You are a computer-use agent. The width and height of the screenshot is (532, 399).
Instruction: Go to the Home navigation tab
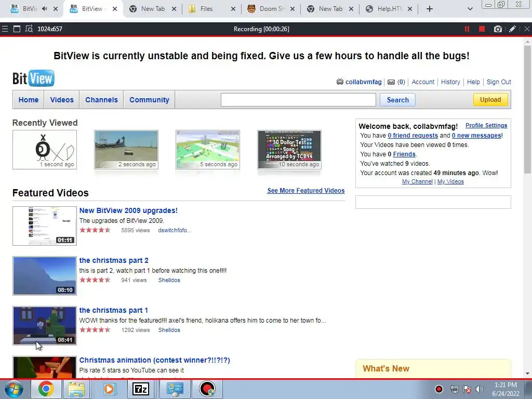click(29, 100)
